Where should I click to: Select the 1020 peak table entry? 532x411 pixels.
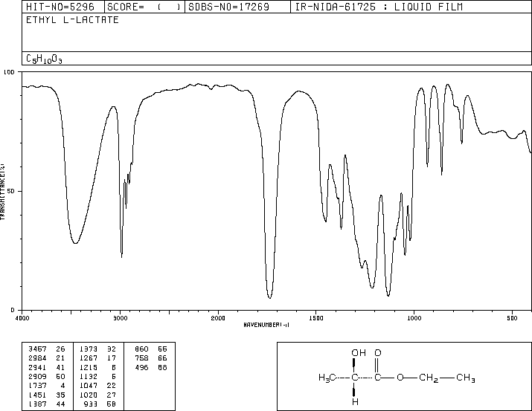98,395
